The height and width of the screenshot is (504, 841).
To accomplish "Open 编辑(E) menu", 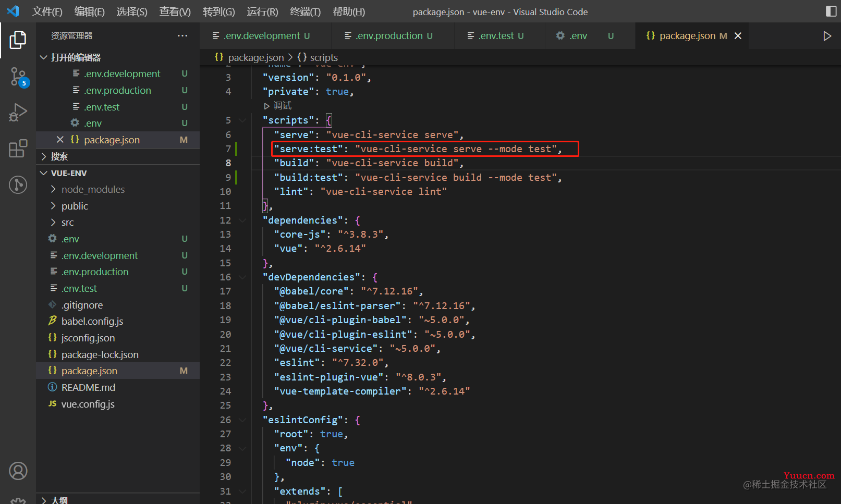I will (x=90, y=11).
